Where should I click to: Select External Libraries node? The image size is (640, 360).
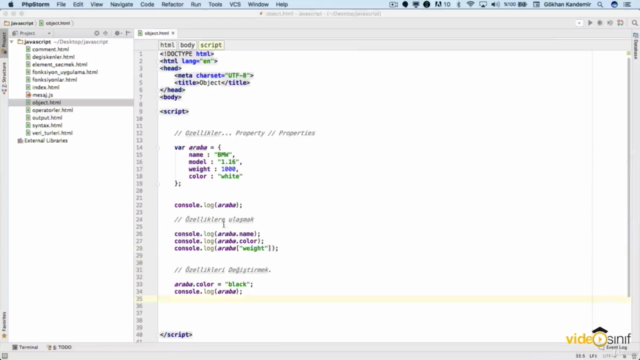click(46, 141)
